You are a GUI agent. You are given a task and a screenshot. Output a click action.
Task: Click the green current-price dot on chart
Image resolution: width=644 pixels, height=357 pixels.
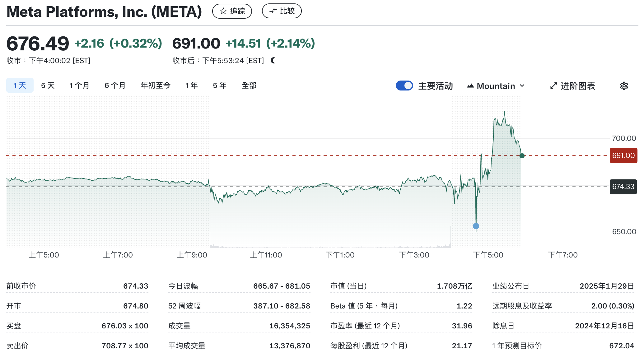pos(522,156)
